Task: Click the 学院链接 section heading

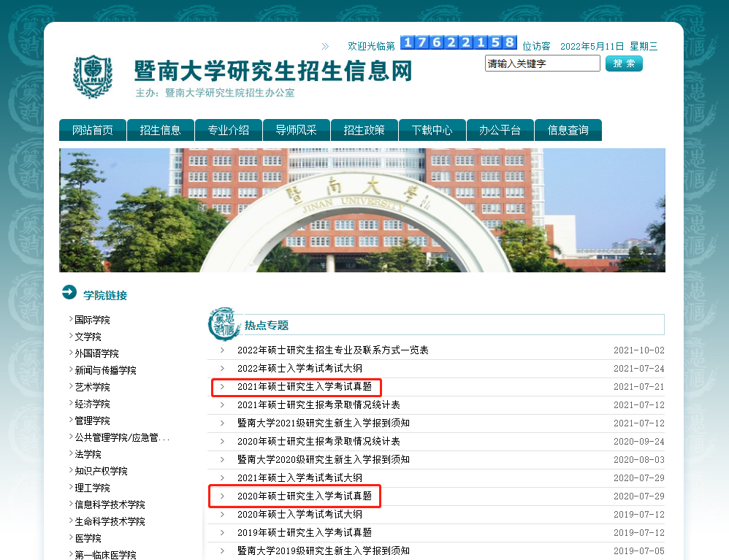Action: 105,296
